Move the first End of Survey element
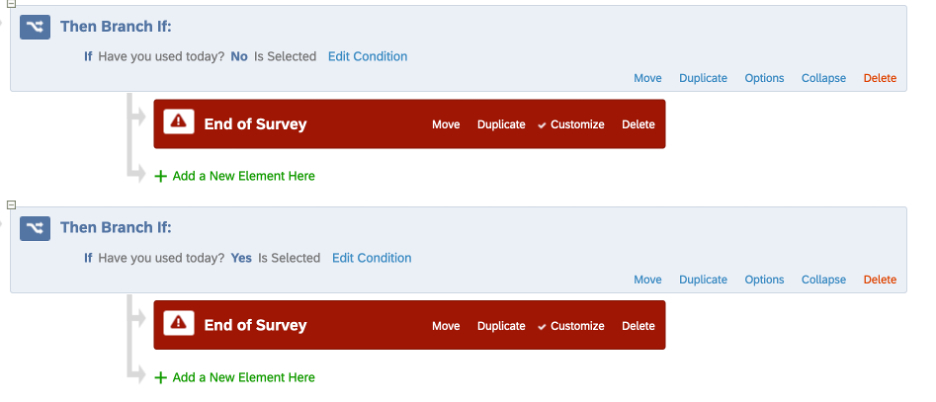The width and height of the screenshot is (936, 402). click(446, 125)
